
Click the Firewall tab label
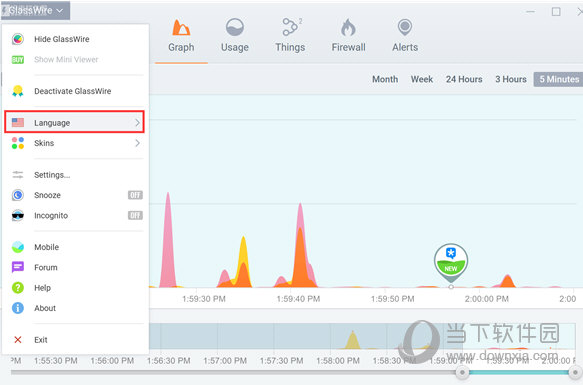pyautogui.click(x=348, y=47)
